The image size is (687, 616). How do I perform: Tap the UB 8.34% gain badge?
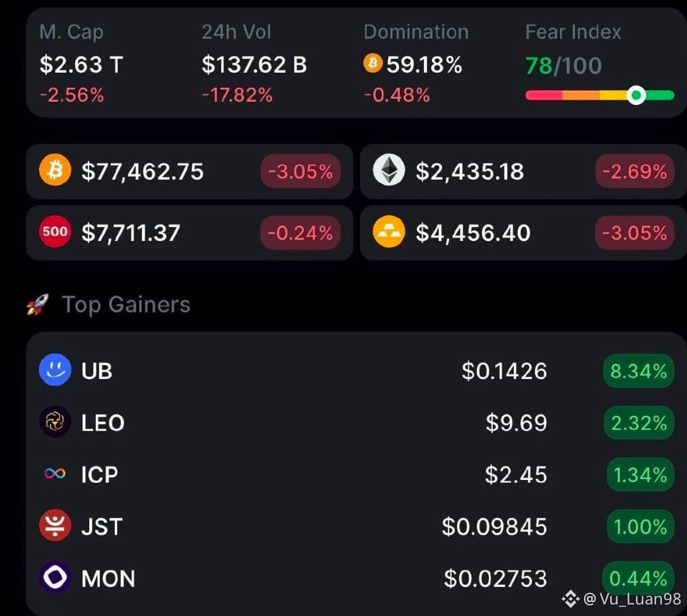tap(638, 371)
